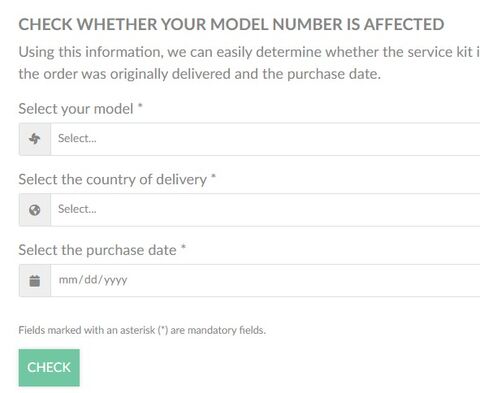Click the 'the order was originally delivered' text line
480x393 pixels.
pyautogui.click(x=200, y=74)
